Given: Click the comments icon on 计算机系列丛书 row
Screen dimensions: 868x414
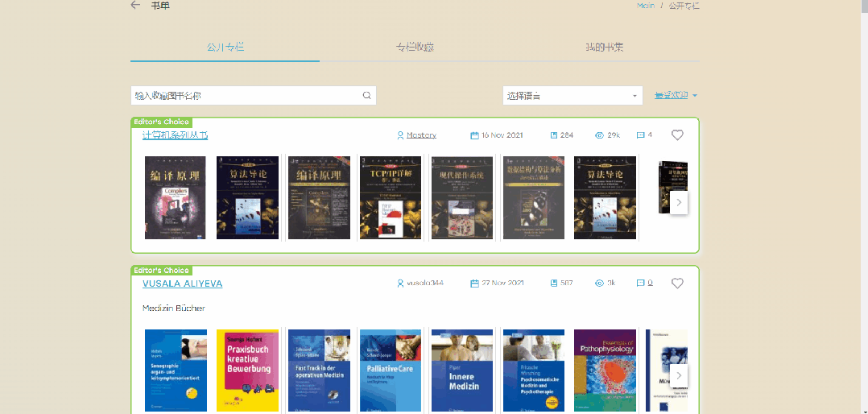Looking at the screenshot, I should point(640,135).
